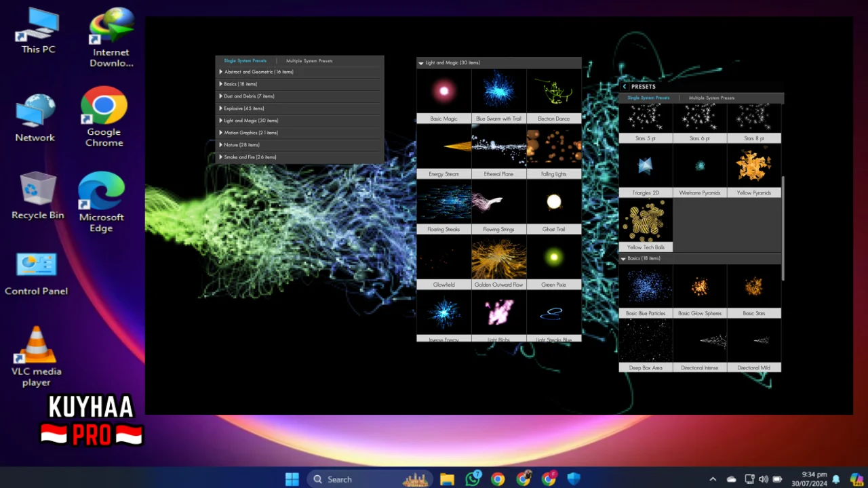The width and height of the screenshot is (868, 488).
Task: Expand the Nature (28 items) category
Action: coord(299,145)
